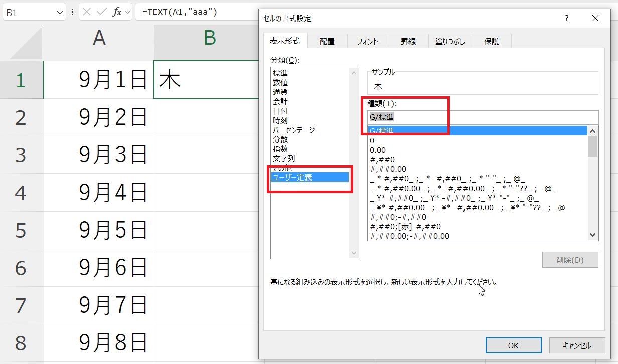Open the Name Box dropdown
Viewport: 618px width, 364px height.
click(60, 11)
